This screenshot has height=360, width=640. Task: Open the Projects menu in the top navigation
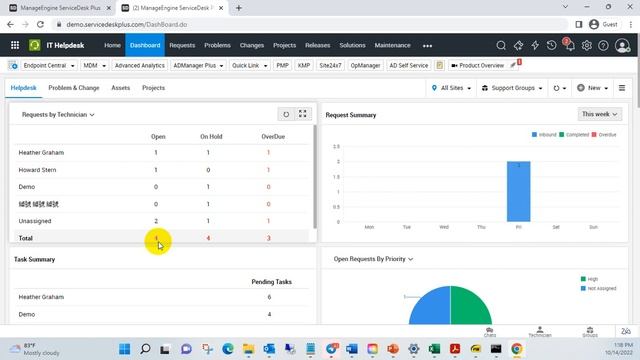(x=284, y=45)
